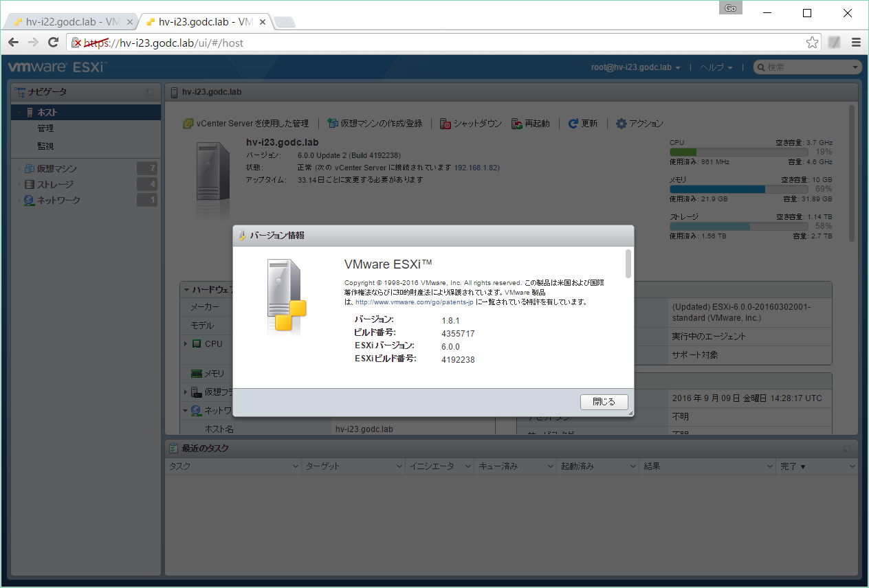The image size is (869, 588).
Task: Click the dialog resize grip at its corner
Action: (x=630, y=413)
